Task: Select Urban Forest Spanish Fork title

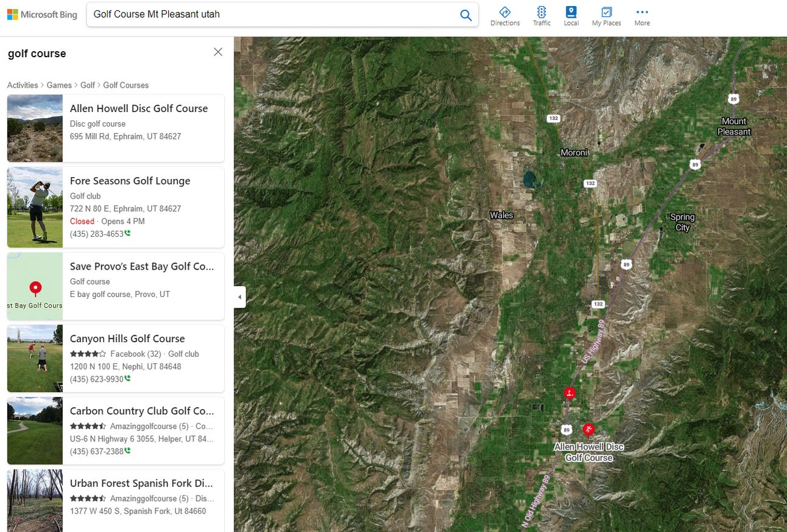Action: 142,483
